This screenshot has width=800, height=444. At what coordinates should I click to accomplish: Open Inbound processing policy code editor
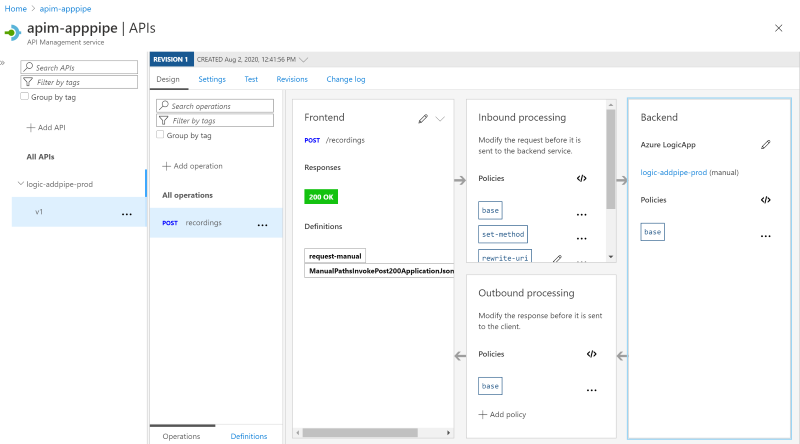click(x=582, y=178)
